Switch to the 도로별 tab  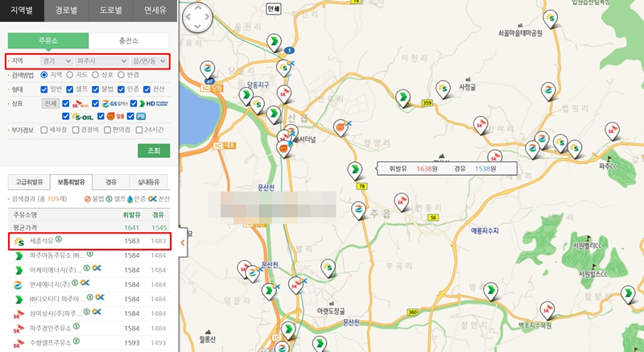point(111,10)
